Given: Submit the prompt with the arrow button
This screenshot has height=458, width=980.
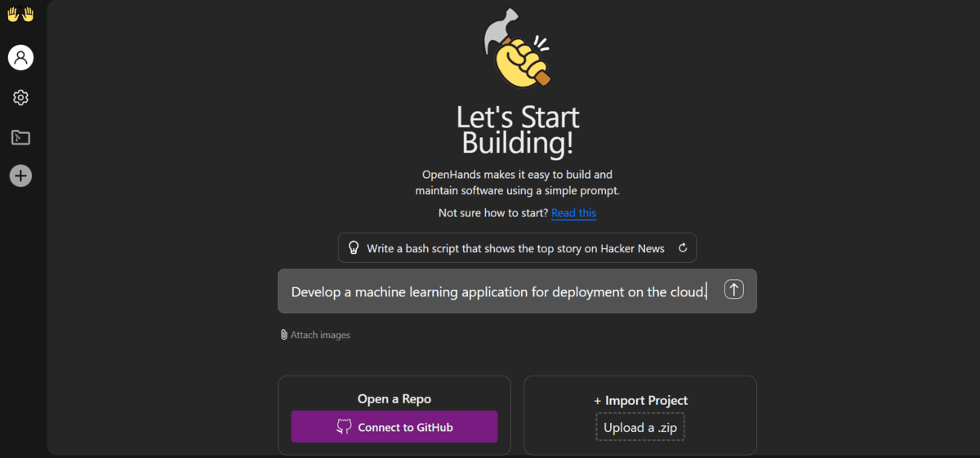Looking at the screenshot, I should pyautogui.click(x=733, y=290).
